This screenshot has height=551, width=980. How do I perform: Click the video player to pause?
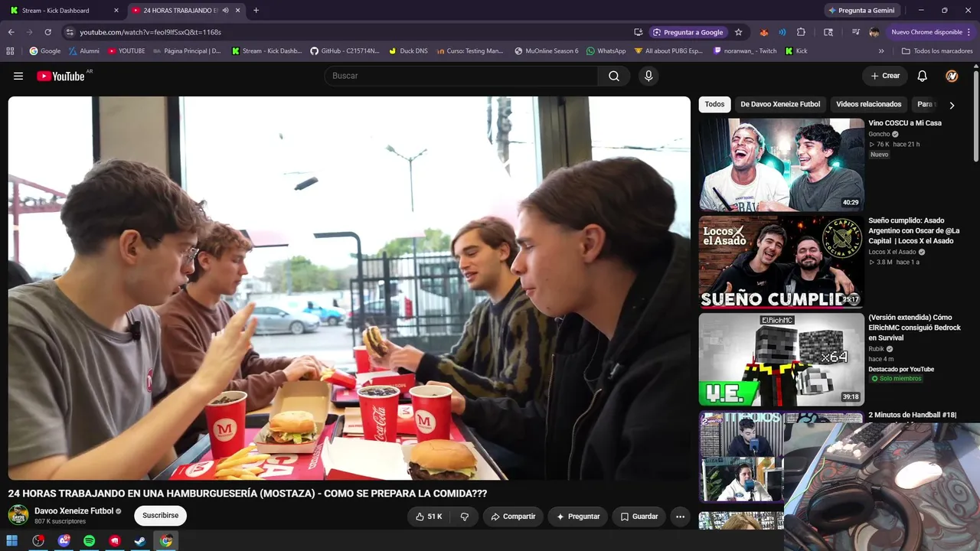click(x=349, y=288)
